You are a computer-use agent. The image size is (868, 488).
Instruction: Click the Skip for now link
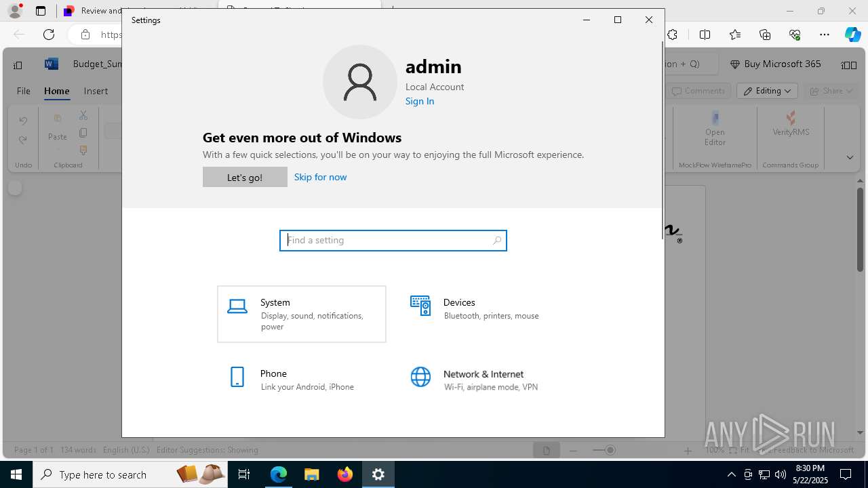(320, 177)
